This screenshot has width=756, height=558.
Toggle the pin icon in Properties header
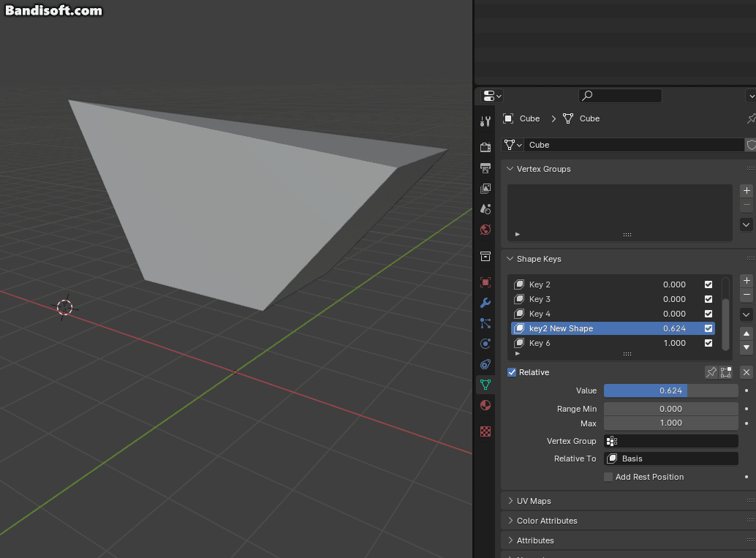tap(751, 118)
